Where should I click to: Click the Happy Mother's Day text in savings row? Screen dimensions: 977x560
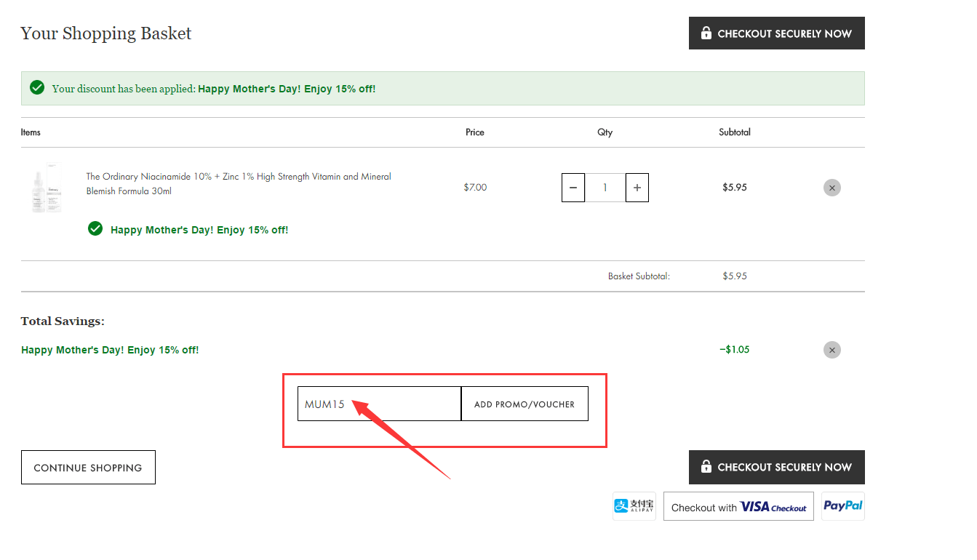pos(110,350)
